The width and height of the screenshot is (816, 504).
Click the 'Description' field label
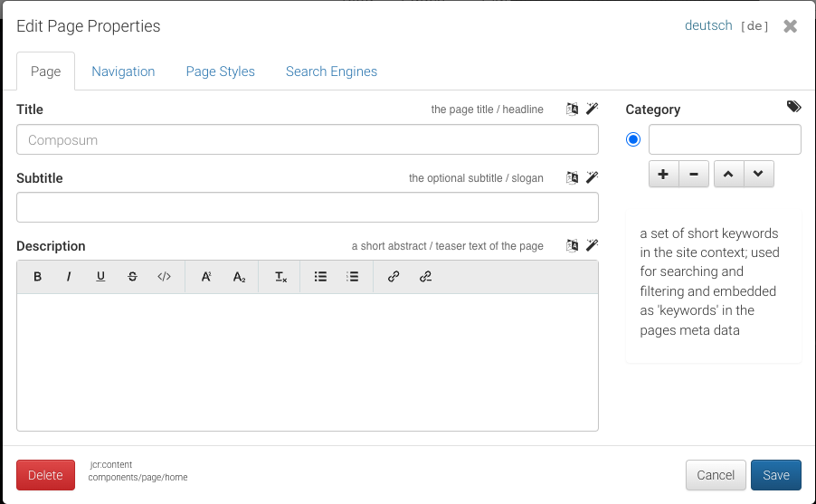click(x=51, y=246)
